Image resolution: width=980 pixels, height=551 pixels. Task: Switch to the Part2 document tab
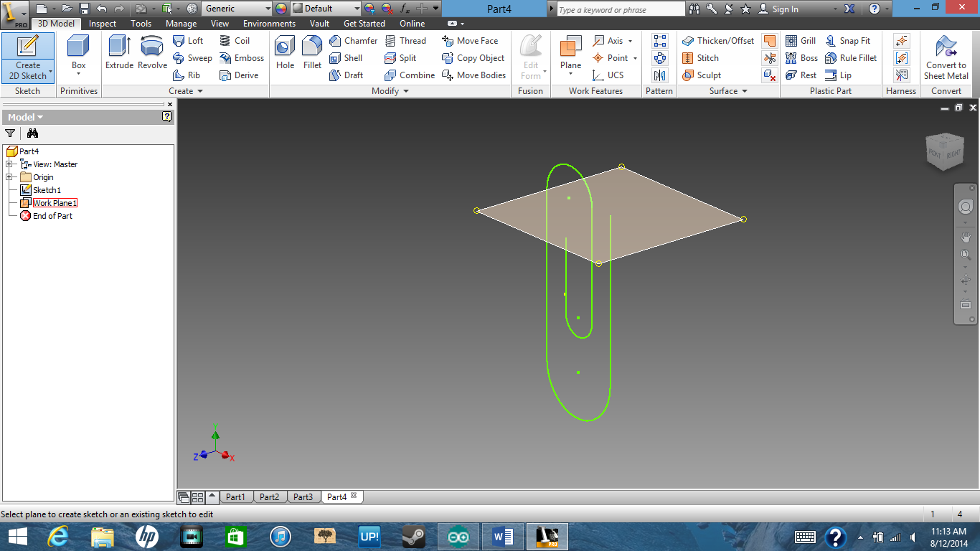click(x=270, y=496)
